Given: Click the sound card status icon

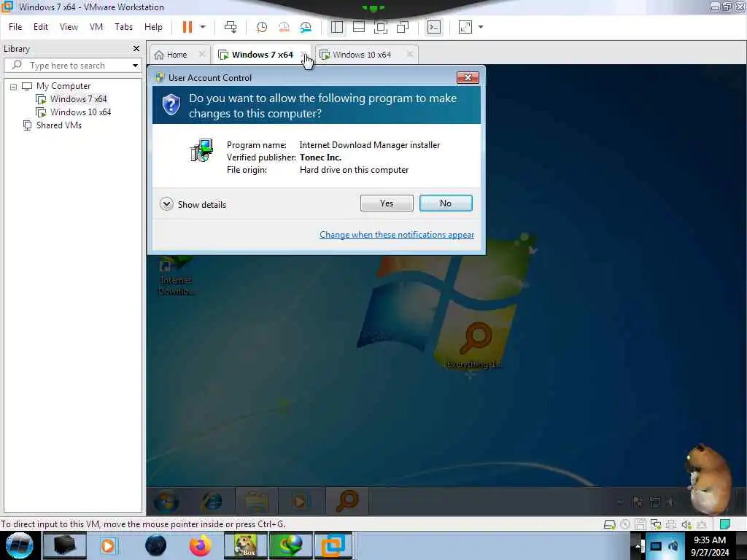Looking at the screenshot, I should click(x=686, y=524).
